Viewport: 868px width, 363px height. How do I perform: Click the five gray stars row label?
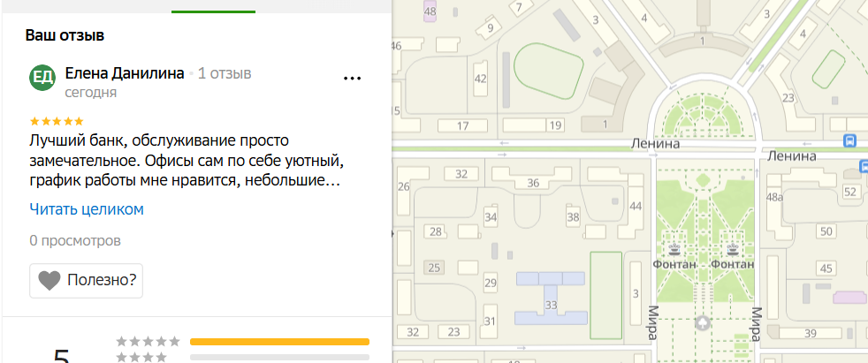tap(148, 342)
